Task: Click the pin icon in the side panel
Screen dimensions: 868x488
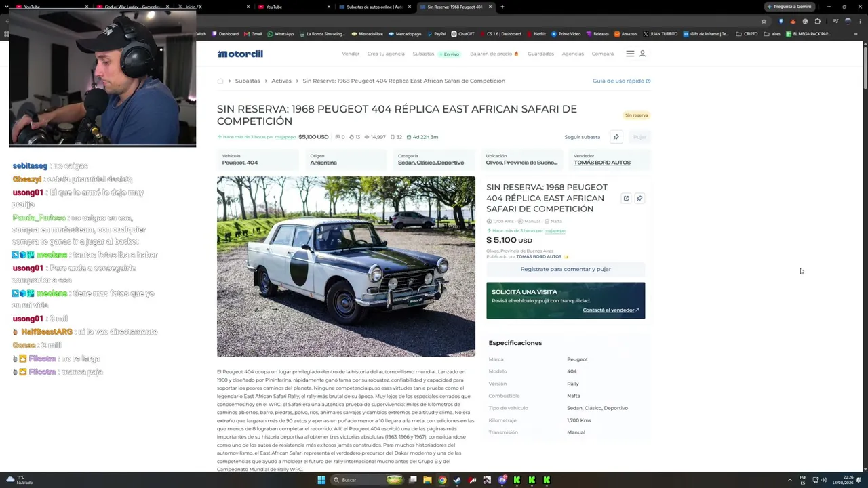Action: (x=639, y=198)
